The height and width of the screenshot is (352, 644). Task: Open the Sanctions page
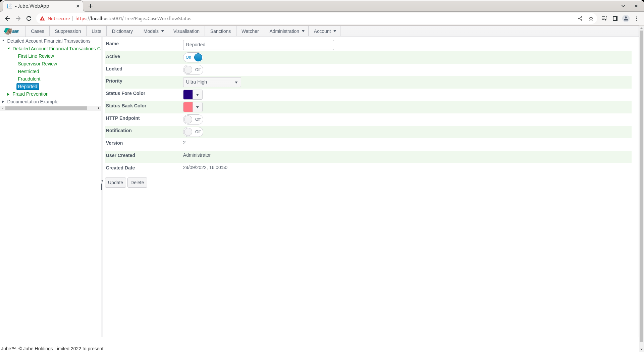pos(220,31)
